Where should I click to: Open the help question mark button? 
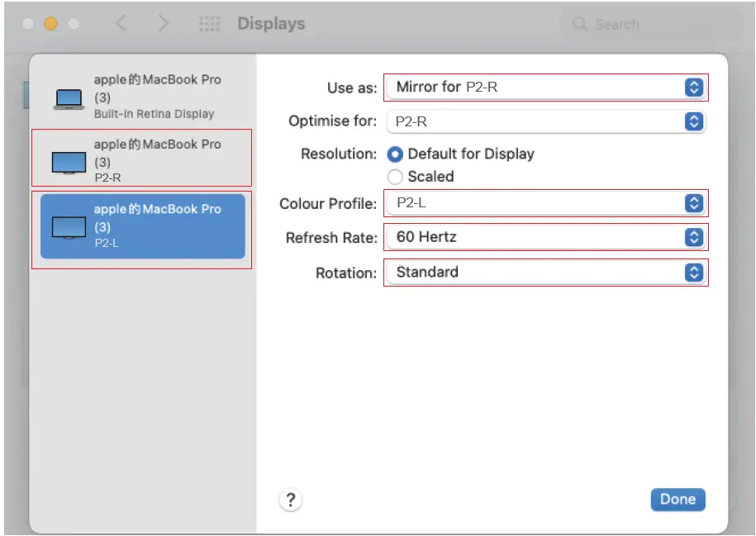coord(290,499)
